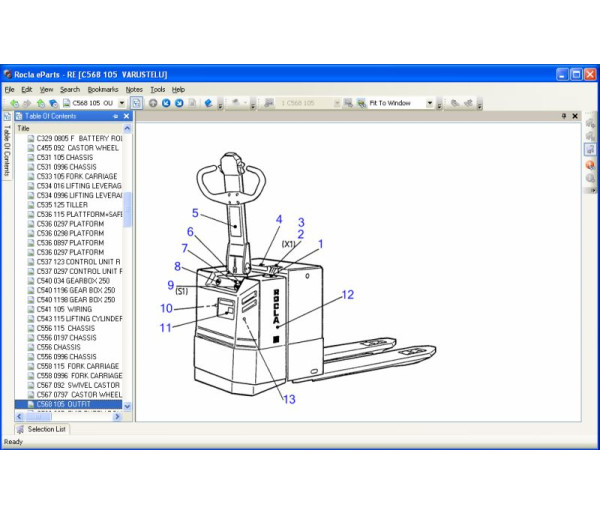
Task: Close the diagram viewer pane
Action: 575,116
